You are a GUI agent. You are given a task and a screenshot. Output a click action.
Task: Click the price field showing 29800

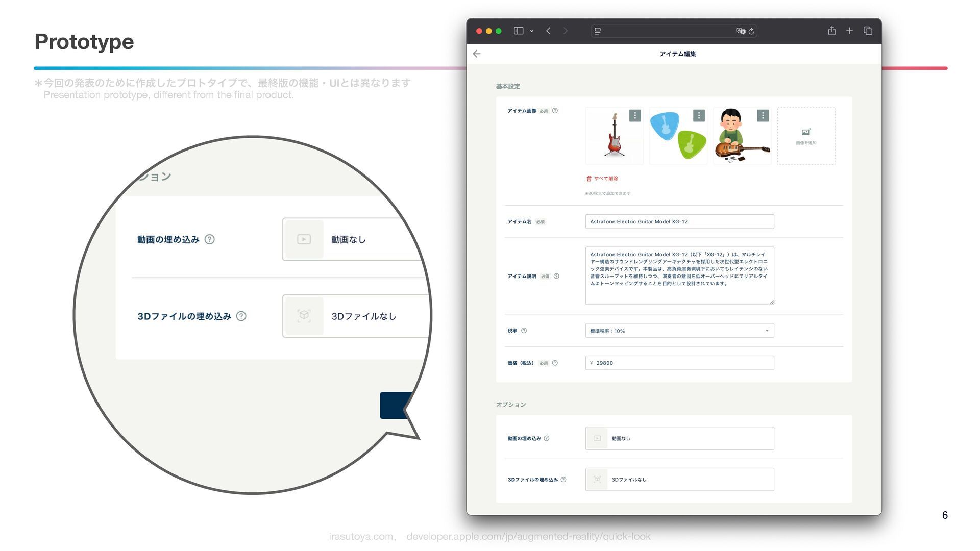pos(679,363)
